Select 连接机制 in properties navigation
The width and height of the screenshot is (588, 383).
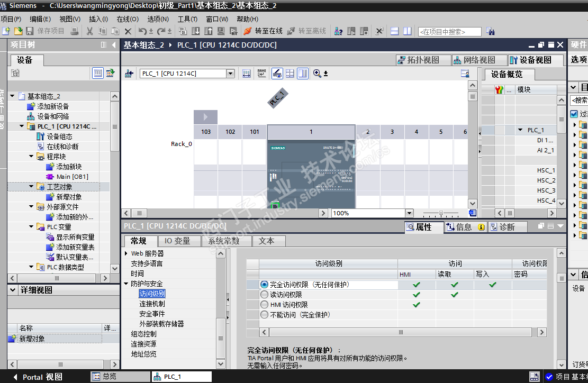point(152,304)
